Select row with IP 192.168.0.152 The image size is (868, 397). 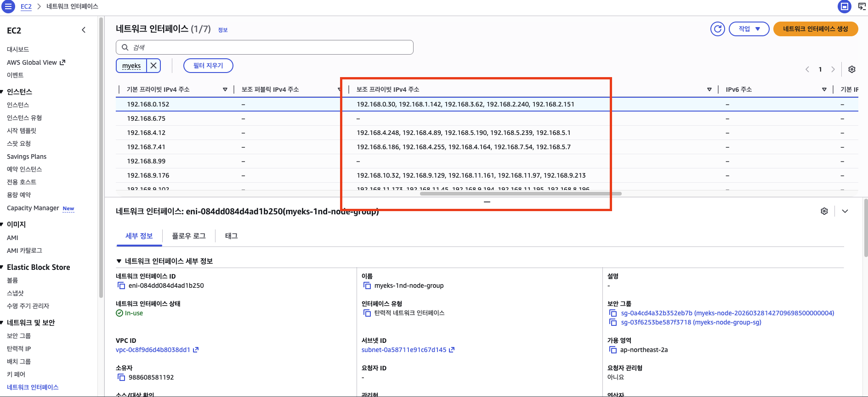pyautogui.click(x=487, y=104)
